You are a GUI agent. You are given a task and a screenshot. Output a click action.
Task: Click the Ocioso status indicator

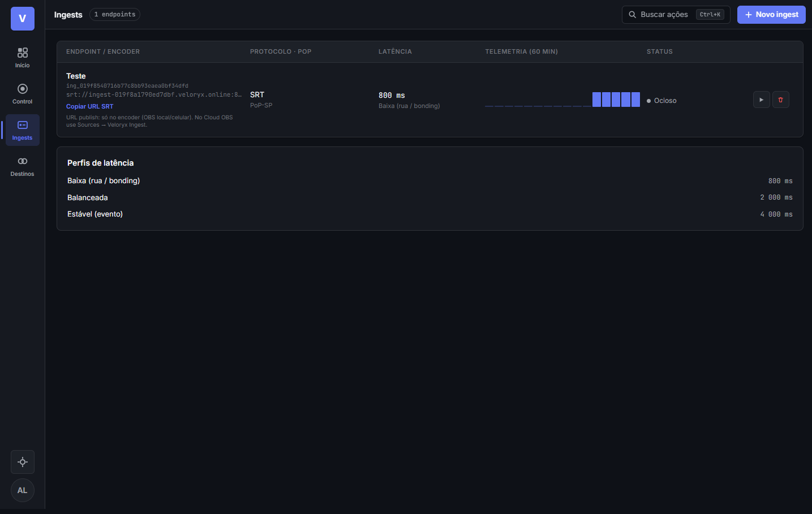coord(661,101)
